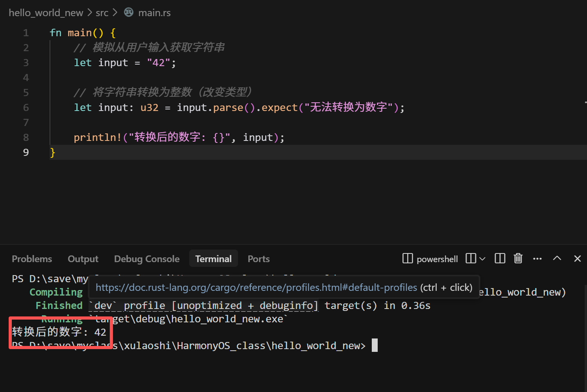Expand the launch profile dropdown chevron
This screenshot has height=392, width=587.
coord(482,259)
